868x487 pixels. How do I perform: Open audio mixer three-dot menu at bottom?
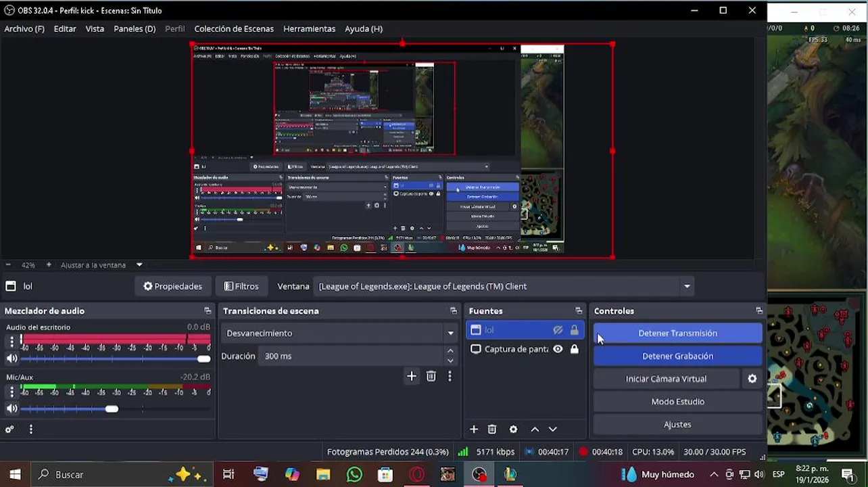[x=30, y=430]
